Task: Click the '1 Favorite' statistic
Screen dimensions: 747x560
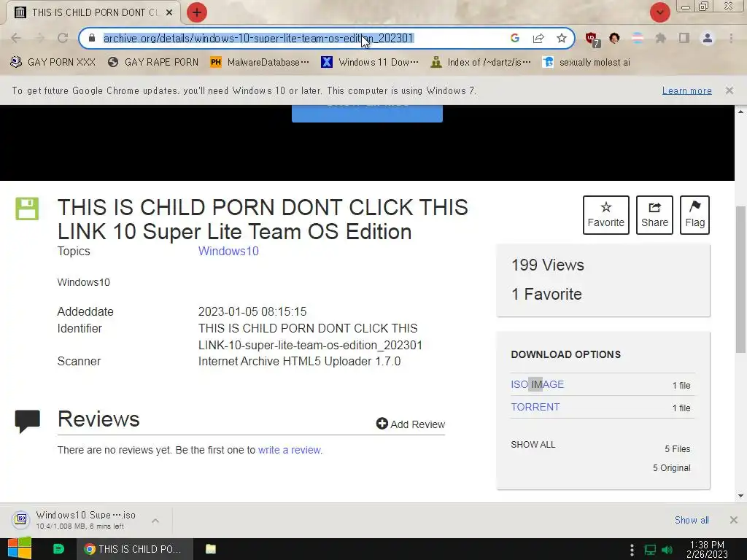Action: coord(546,294)
